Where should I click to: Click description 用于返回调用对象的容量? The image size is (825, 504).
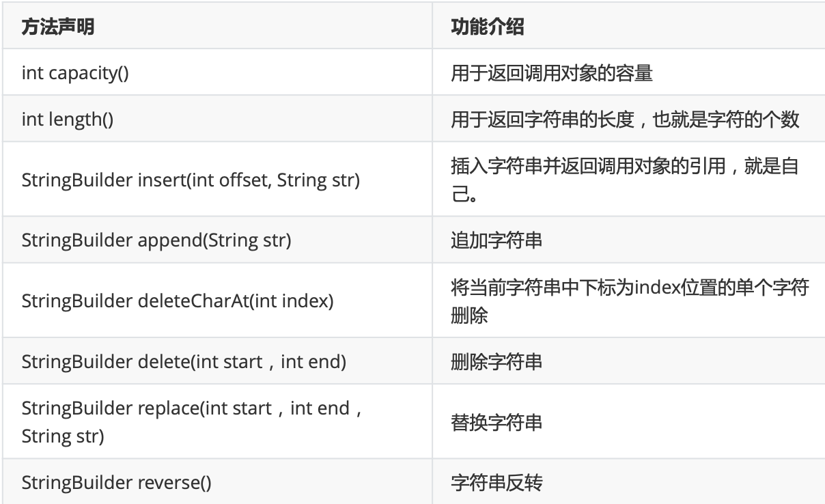552,72
